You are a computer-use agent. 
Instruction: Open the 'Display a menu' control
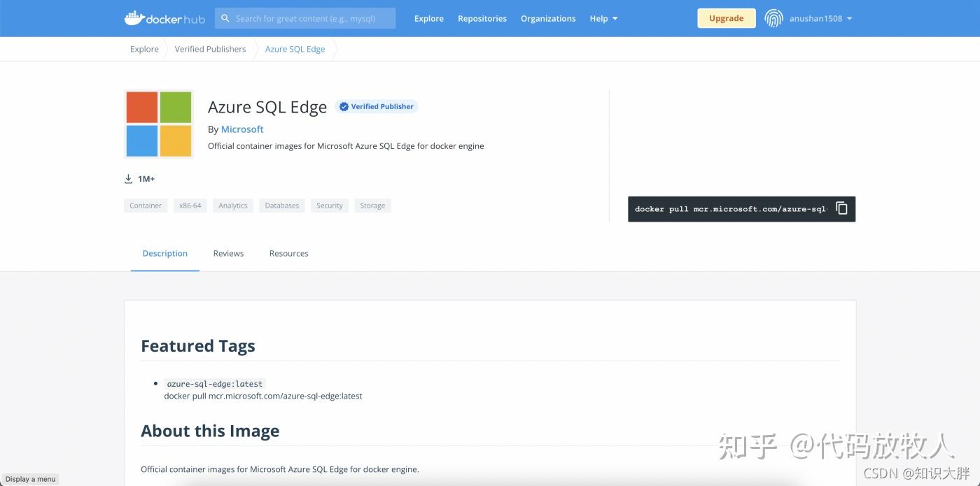point(30,479)
